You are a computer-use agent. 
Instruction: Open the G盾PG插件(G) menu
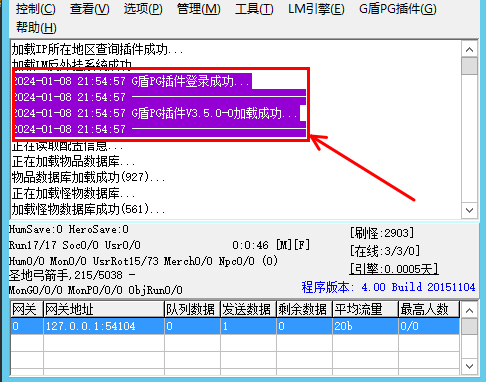(x=398, y=9)
